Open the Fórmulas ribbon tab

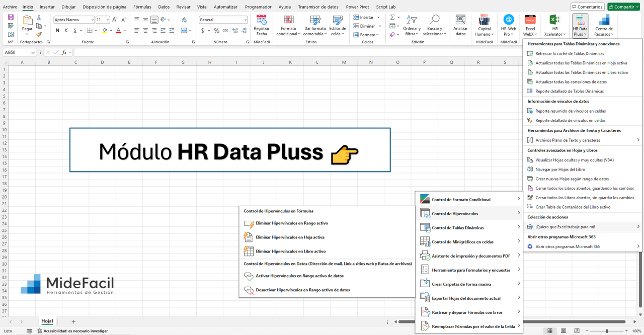(142, 7)
